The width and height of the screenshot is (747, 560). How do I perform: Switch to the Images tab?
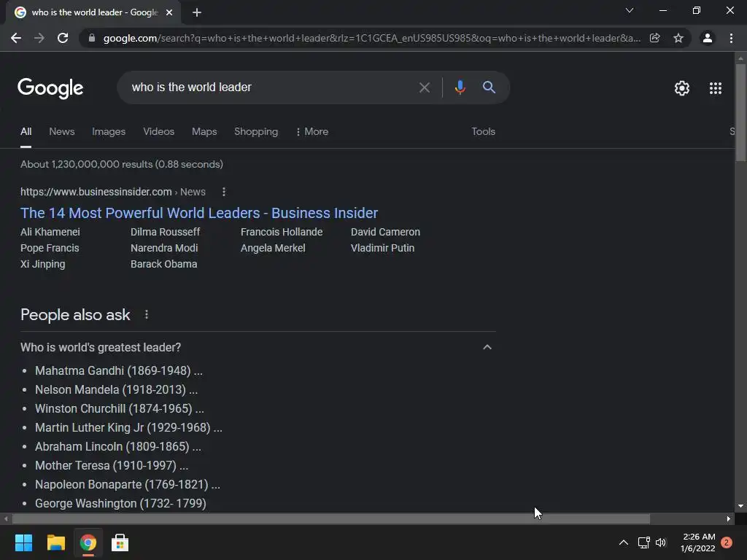click(109, 131)
